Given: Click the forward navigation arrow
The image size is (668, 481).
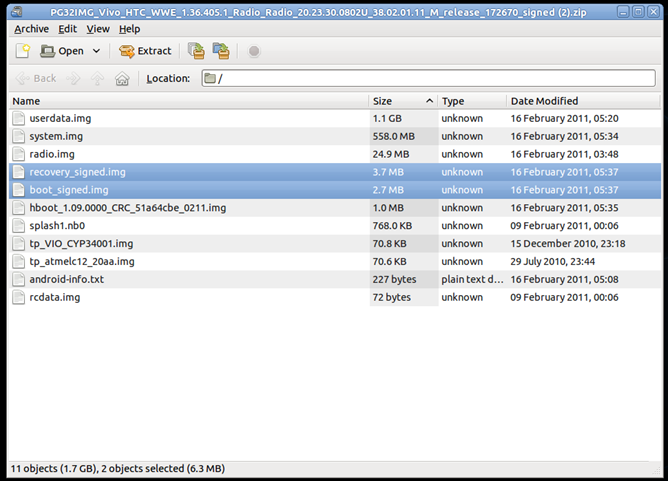Looking at the screenshot, I should (x=73, y=78).
